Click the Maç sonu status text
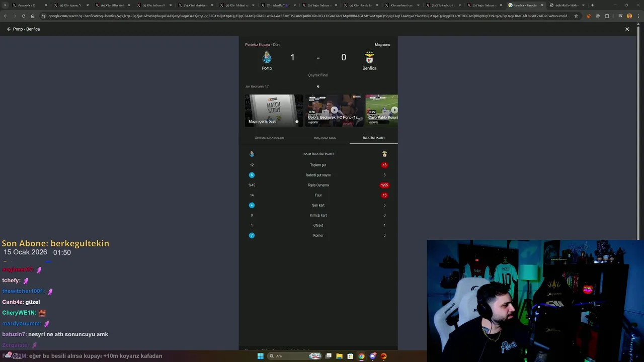Image resolution: width=644 pixels, height=362 pixels. (x=382, y=45)
